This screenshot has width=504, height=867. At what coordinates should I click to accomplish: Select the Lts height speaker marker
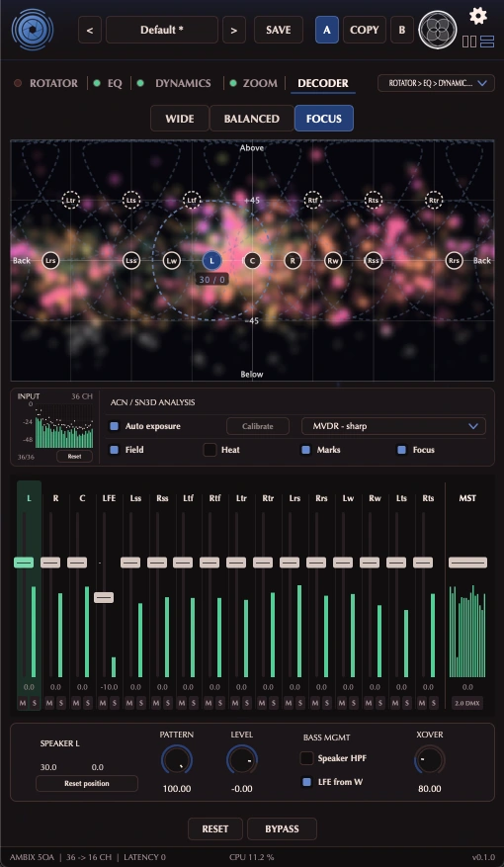(131, 200)
